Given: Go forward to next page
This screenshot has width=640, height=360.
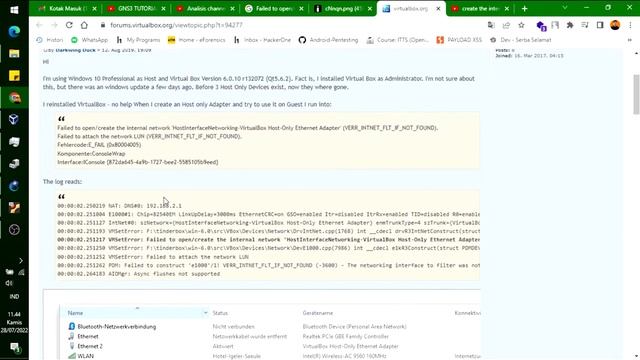Looking at the screenshot, I should (54, 25).
